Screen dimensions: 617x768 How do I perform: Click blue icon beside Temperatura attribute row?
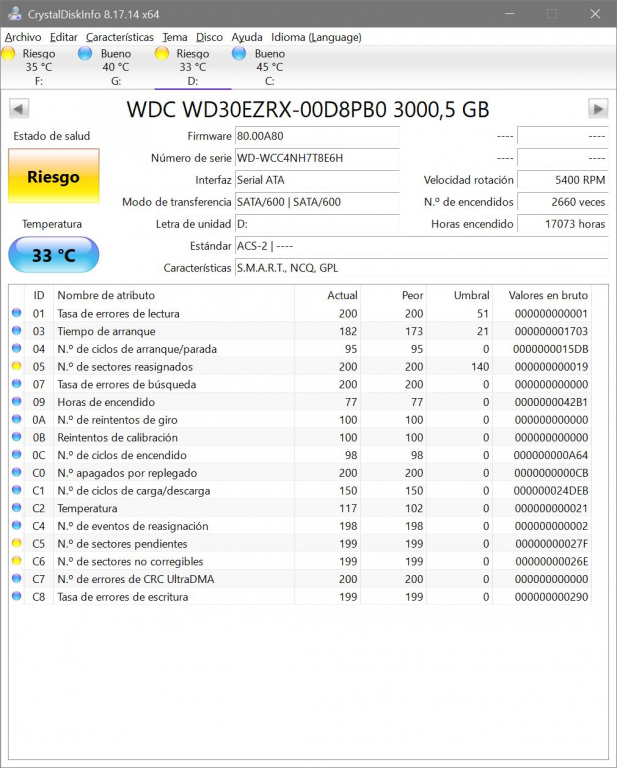pyautogui.click(x=16, y=508)
